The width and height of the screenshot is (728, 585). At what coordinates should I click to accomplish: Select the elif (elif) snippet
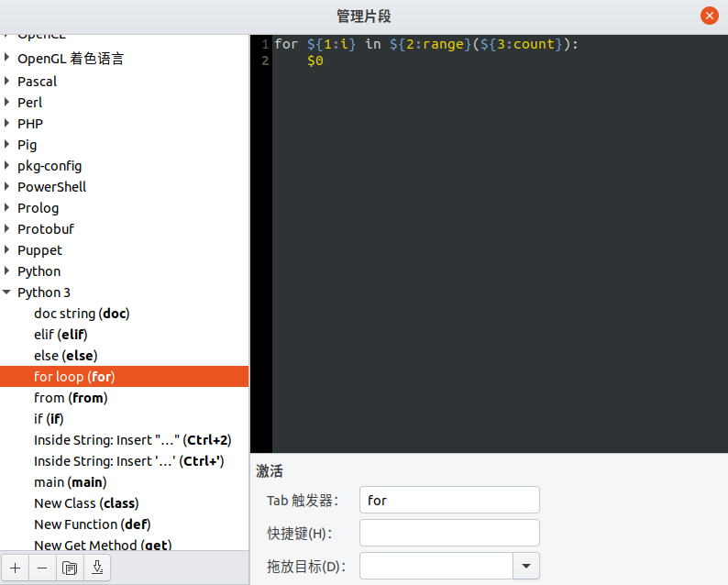point(61,335)
